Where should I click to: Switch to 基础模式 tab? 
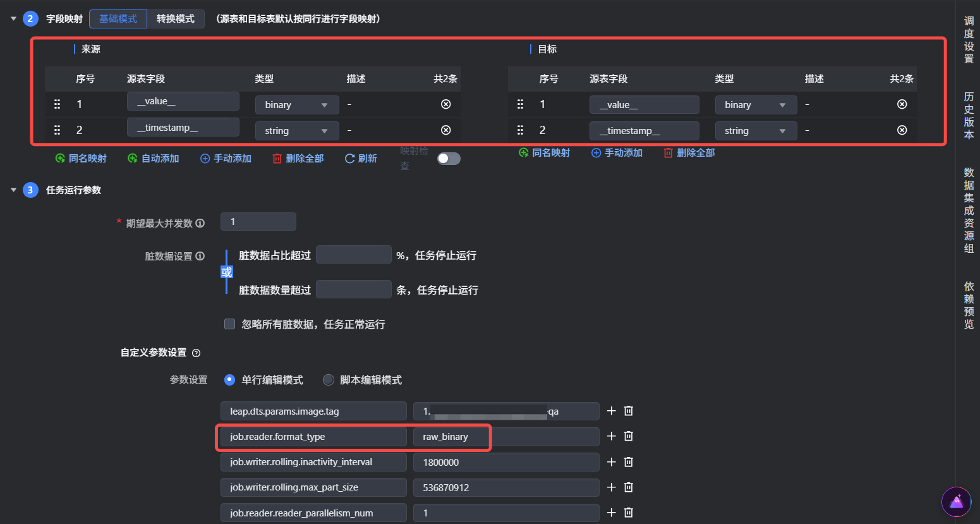(x=118, y=19)
